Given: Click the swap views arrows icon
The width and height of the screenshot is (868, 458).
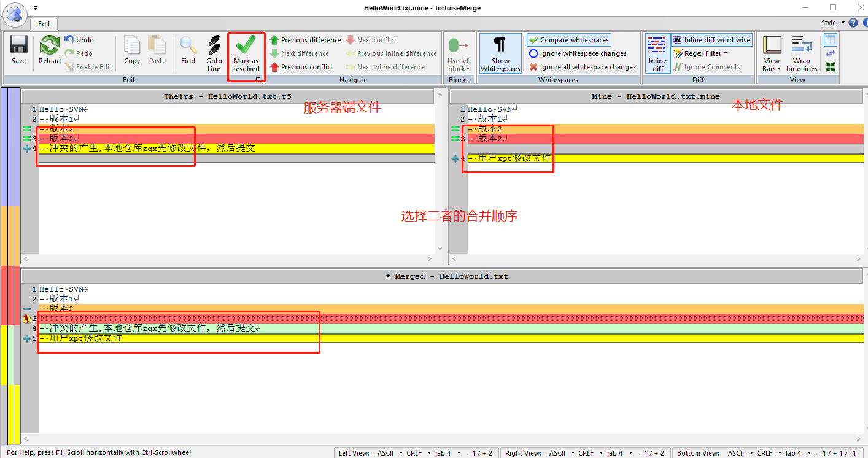Looking at the screenshot, I should pyautogui.click(x=831, y=53).
